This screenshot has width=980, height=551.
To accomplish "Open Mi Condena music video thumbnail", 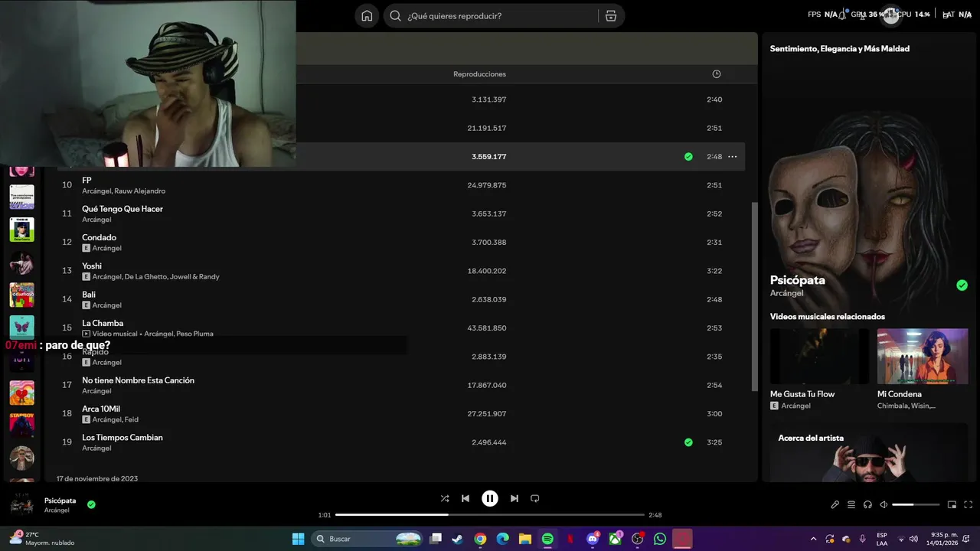I will click(923, 357).
